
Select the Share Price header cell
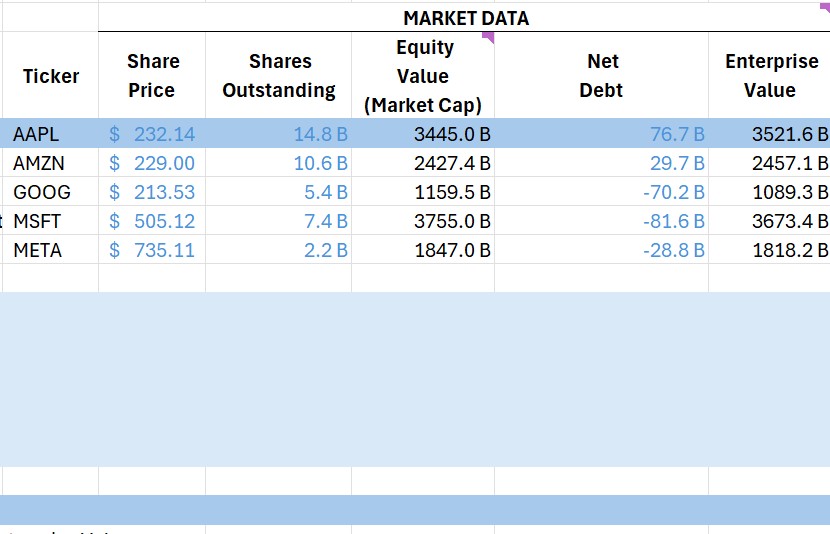(x=152, y=76)
